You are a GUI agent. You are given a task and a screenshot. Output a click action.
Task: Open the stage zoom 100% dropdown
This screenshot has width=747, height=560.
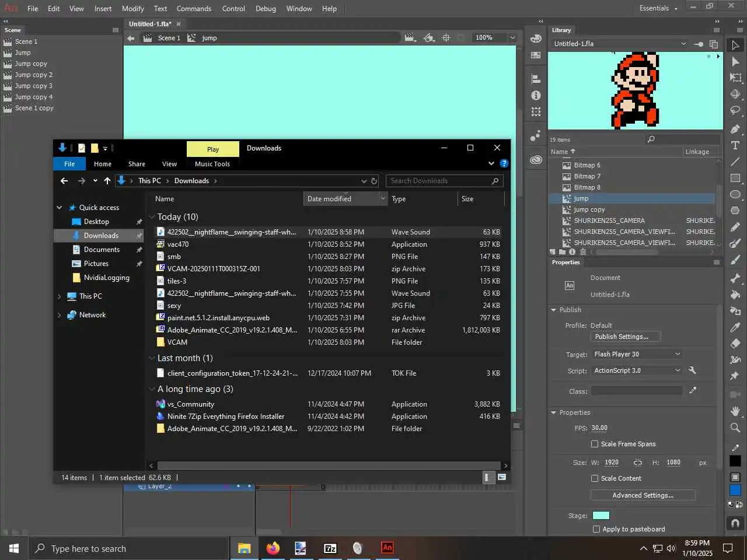pos(512,37)
